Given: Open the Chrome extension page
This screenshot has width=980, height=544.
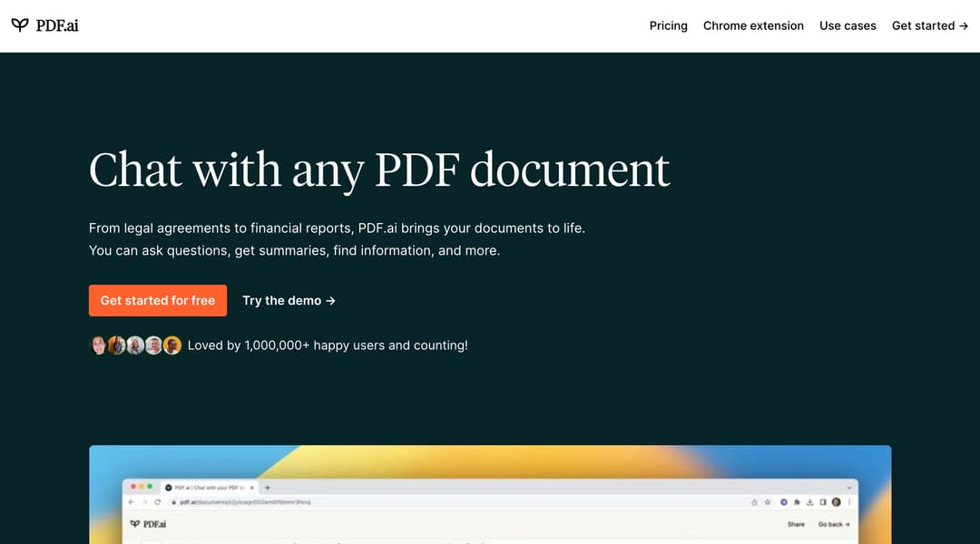Looking at the screenshot, I should click(753, 25).
